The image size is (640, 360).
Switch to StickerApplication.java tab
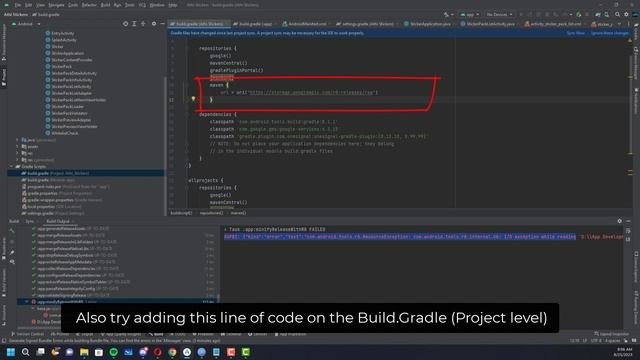click(428, 24)
